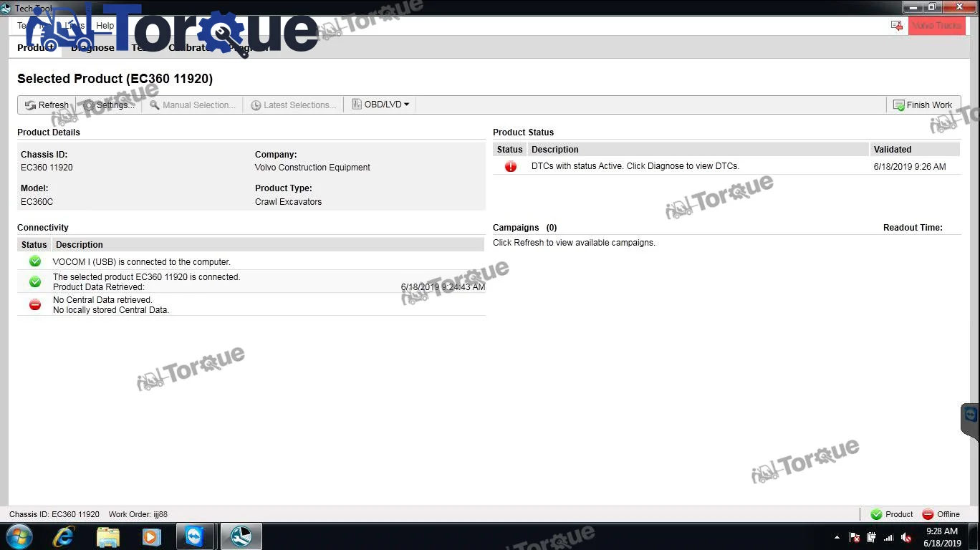The height and width of the screenshot is (550, 980).
Task: Click the Finish Work button
Action: (923, 105)
